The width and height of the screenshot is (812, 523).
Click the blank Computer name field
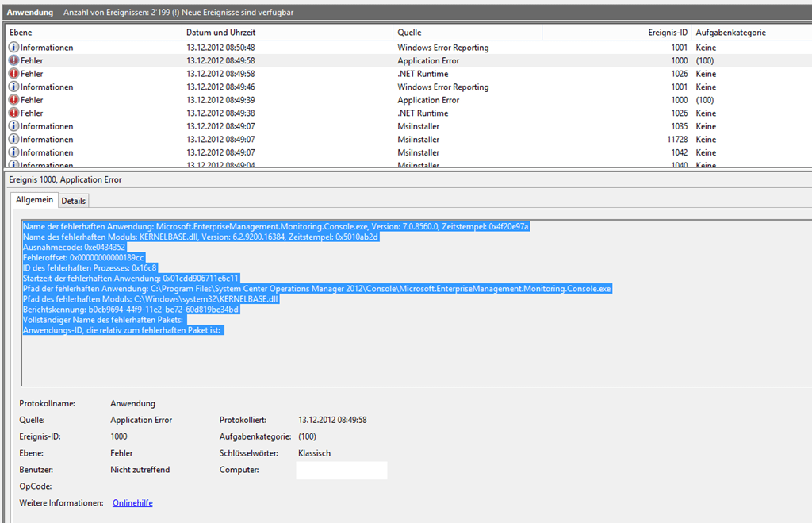(341, 470)
